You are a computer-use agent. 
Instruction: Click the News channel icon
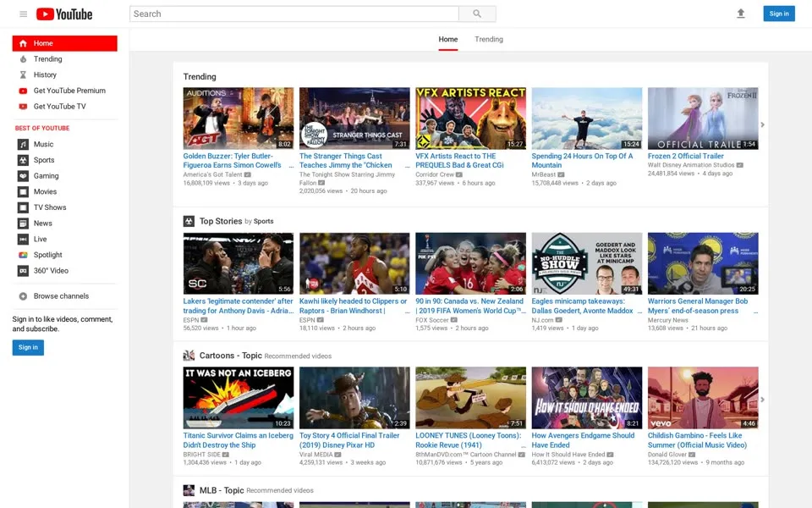(23, 224)
